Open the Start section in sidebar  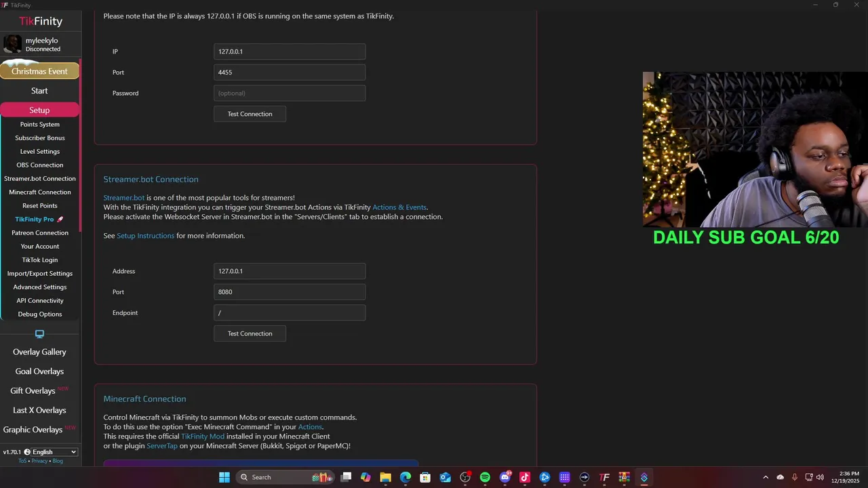(39, 91)
